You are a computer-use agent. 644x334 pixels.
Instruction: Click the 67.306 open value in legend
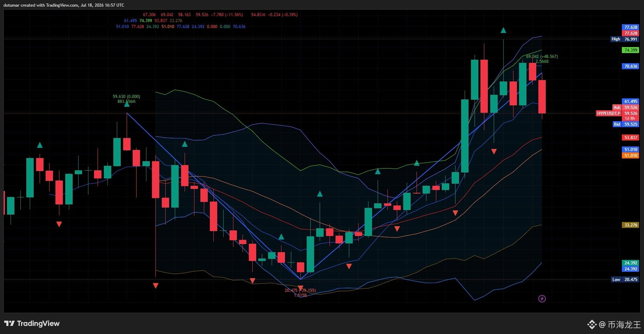click(x=149, y=15)
